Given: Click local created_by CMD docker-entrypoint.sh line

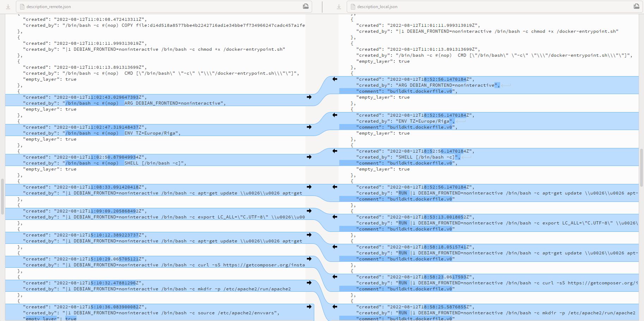Looking at the screenshot, I should [494, 55].
